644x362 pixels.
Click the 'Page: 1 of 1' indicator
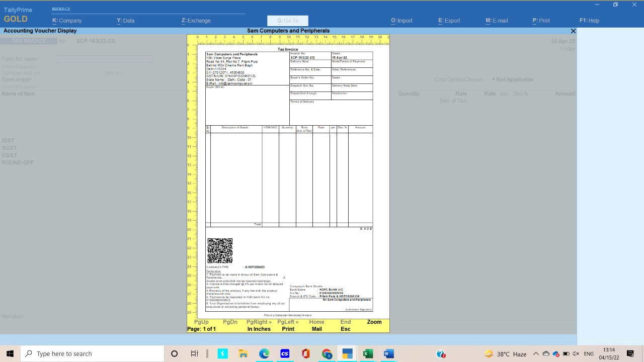201,329
